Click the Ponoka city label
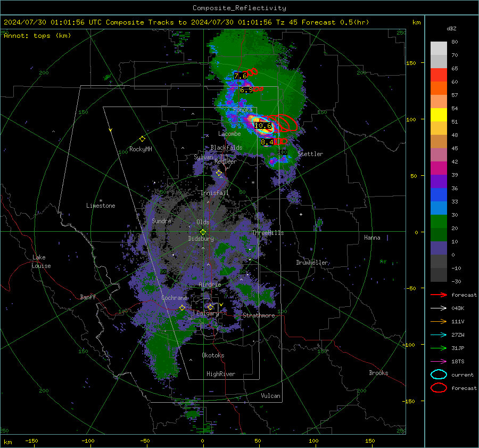 pos(243,110)
